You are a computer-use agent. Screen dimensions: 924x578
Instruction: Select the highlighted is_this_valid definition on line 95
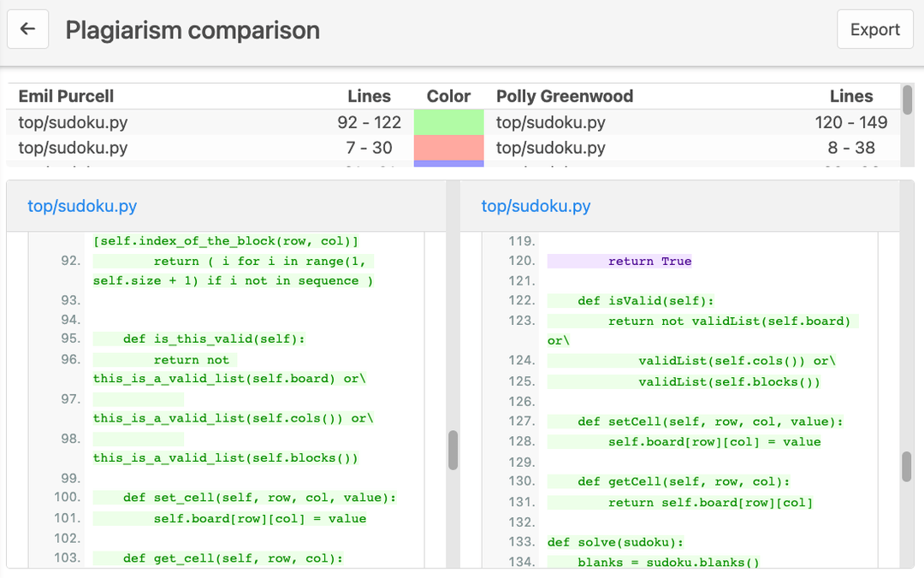pos(198,339)
